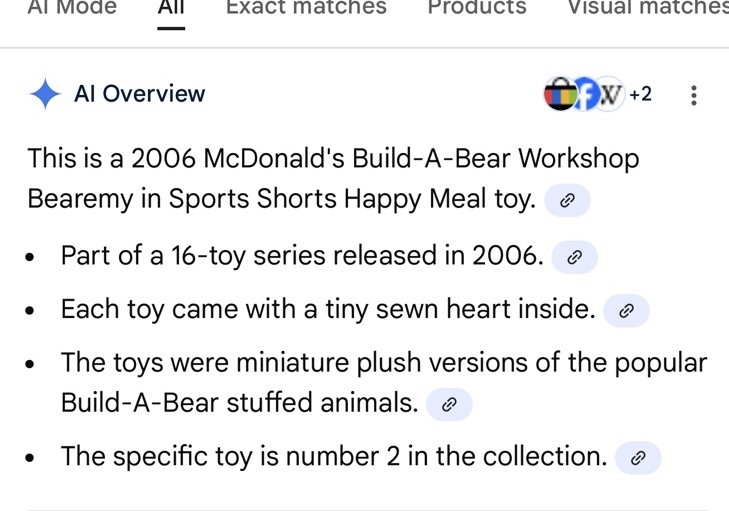This screenshot has height=511, width=729.
Task: Select the All tab
Action: (171, 7)
